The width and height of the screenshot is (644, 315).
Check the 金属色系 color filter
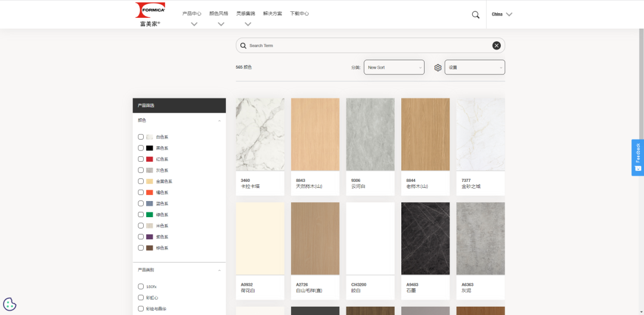(x=141, y=181)
